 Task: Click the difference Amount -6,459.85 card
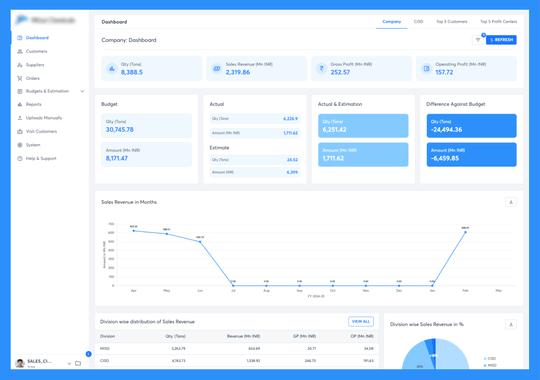pos(471,155)
